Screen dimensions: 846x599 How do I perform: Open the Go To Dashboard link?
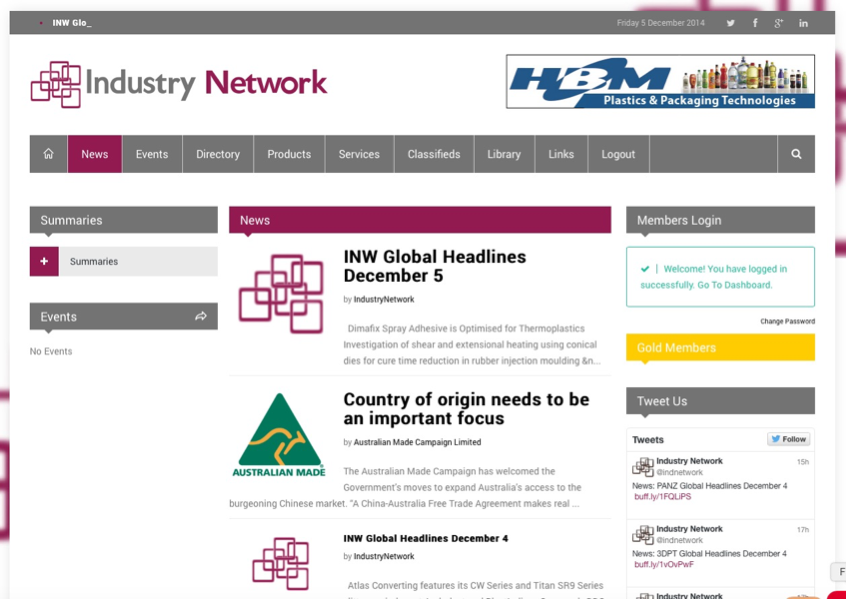(x=742, y=285)
